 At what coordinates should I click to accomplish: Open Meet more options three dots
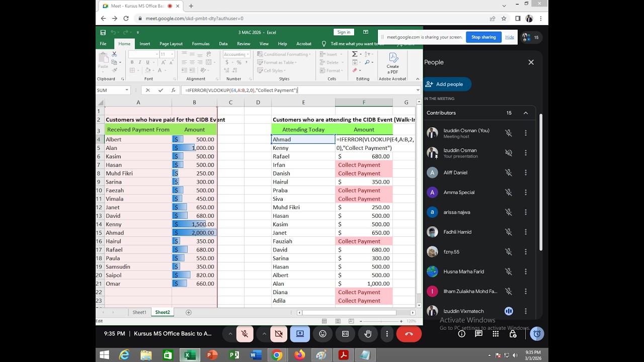click(387, 333)
